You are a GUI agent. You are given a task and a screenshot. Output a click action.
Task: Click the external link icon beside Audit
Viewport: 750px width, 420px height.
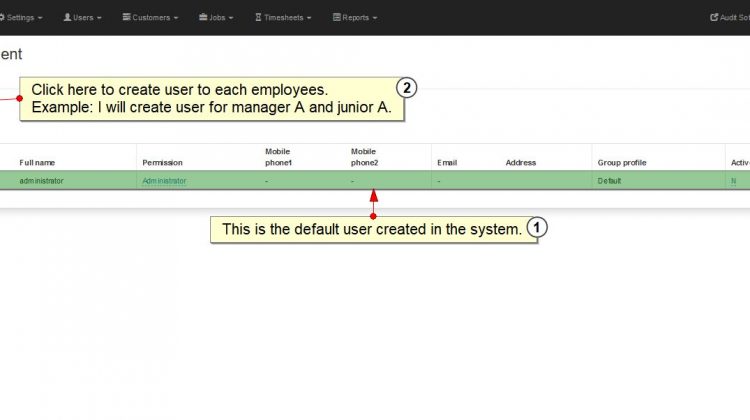(x=714, y=17)
